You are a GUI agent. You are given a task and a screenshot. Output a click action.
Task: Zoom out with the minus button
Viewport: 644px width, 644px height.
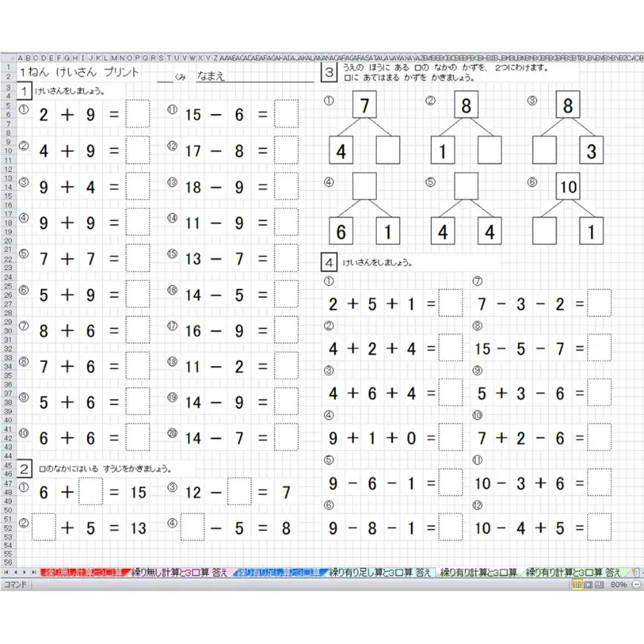637,584
